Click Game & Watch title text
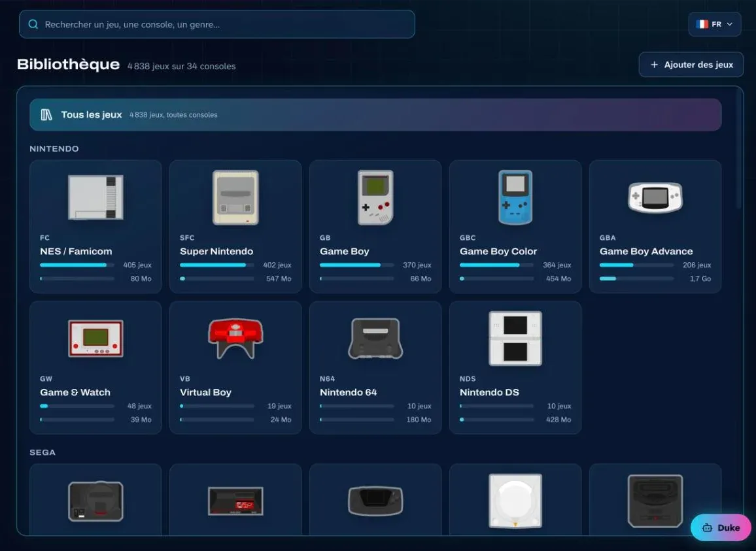 point(75,392)
